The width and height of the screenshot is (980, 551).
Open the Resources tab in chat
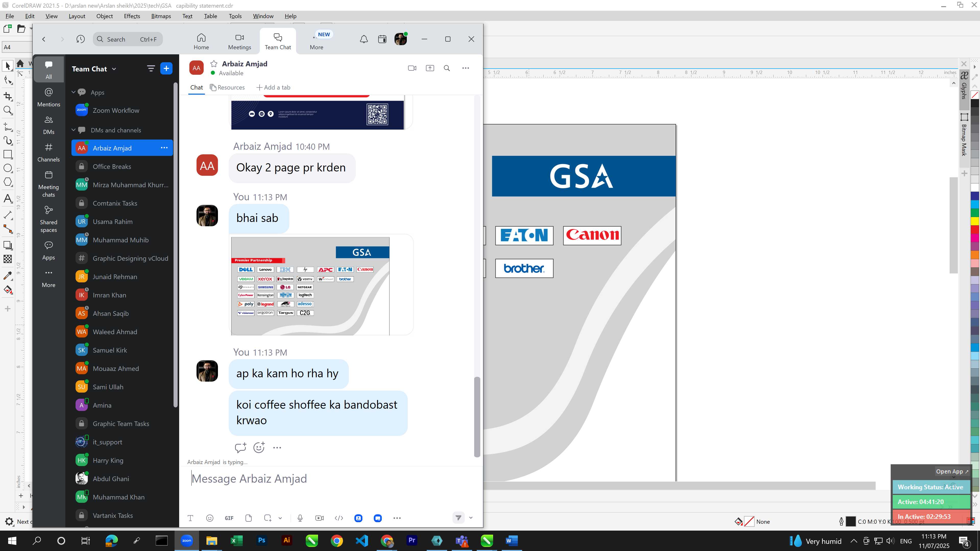(227, 87)
